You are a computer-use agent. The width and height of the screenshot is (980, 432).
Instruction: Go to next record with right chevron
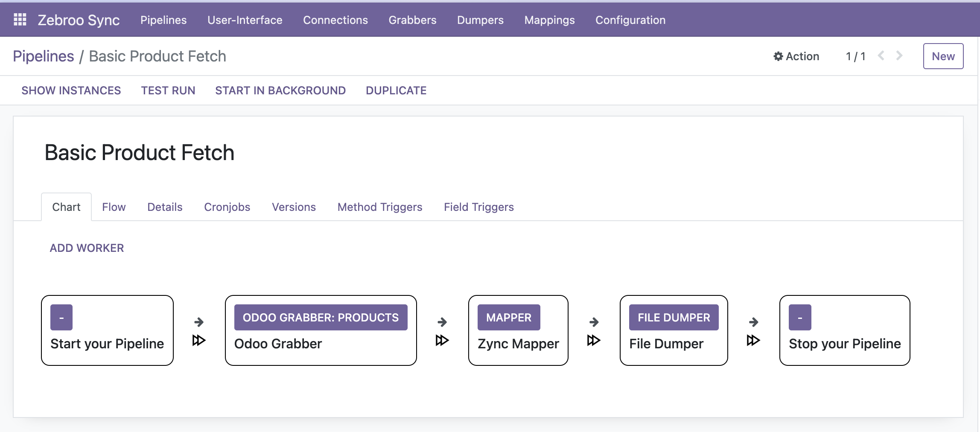point(899,55)
